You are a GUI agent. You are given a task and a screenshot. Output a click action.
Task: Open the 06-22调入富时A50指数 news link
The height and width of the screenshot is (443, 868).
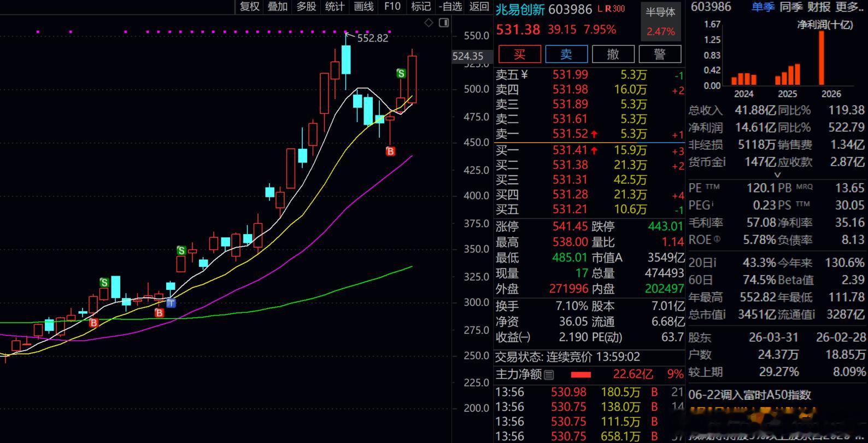(750, 395)
